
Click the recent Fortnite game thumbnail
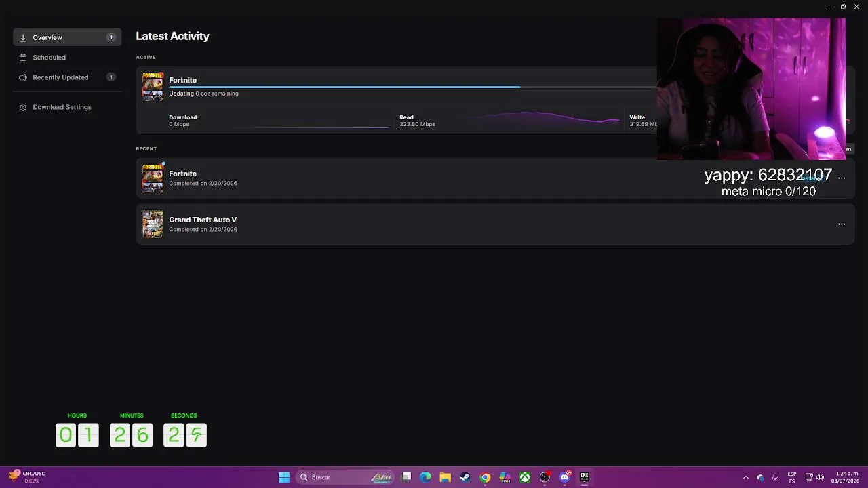153,178
